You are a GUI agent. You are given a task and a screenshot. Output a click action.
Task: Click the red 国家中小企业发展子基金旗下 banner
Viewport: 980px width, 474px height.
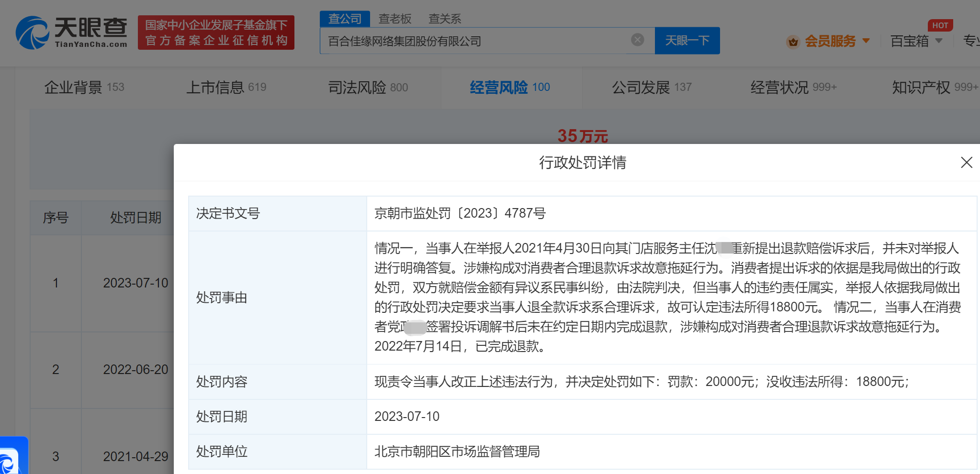click(x=216, y=33)
